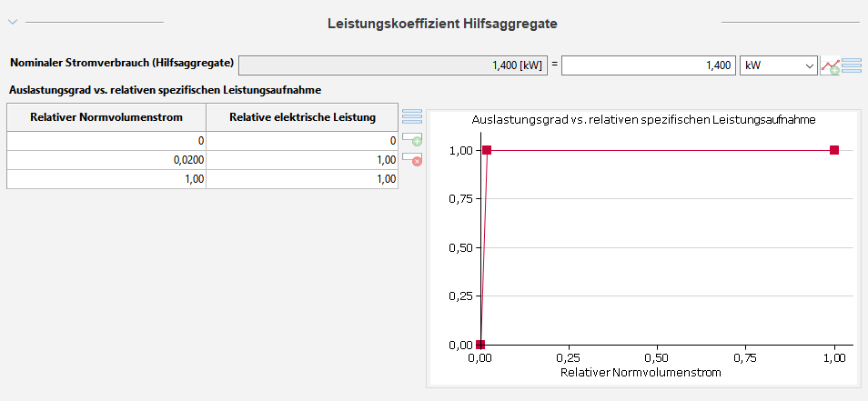Select the 0,0200 flow rate cell

click(x=106, y=160)
